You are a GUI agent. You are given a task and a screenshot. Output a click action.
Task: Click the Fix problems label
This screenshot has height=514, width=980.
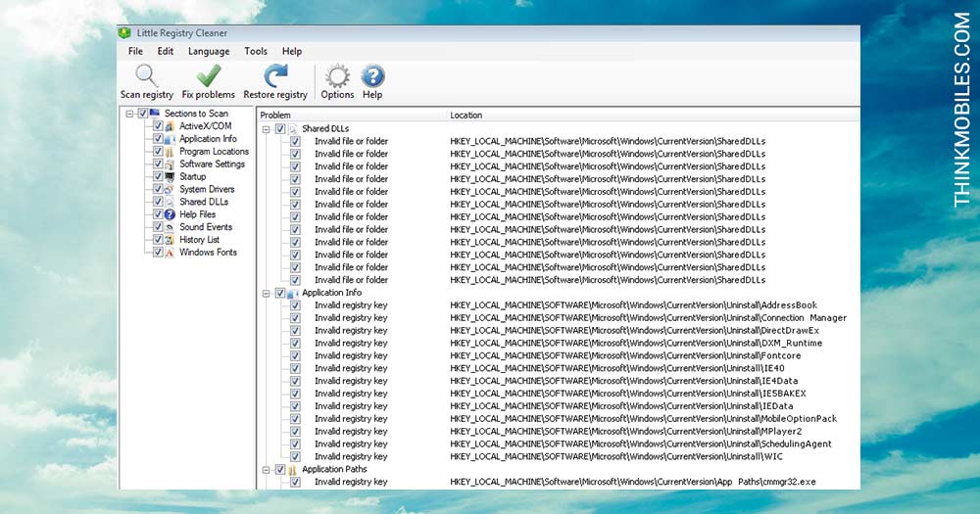[x=208, y=94]
